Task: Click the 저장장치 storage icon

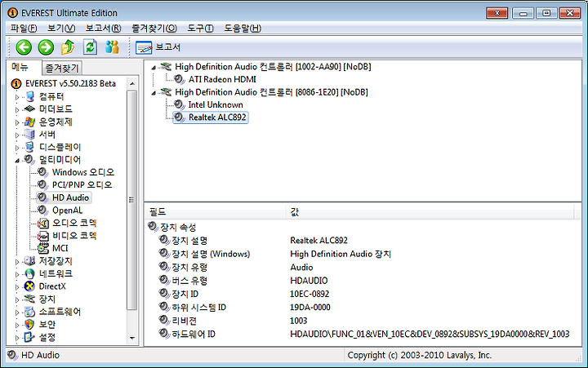Action: pos(29,261)
